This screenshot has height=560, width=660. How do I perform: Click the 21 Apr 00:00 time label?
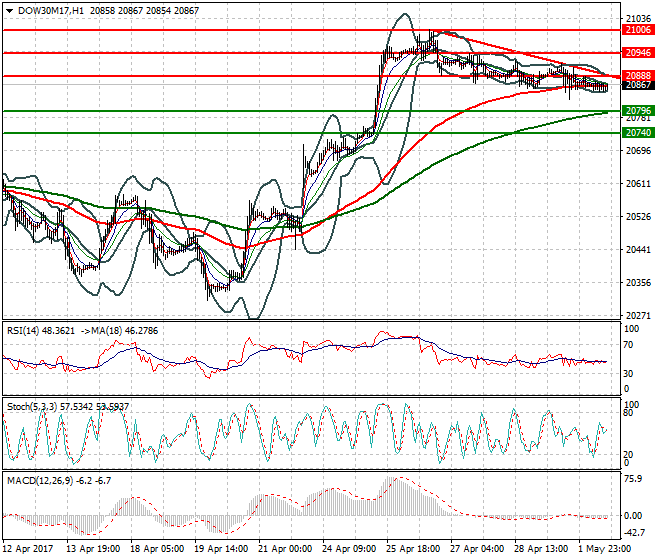point(285,549)
